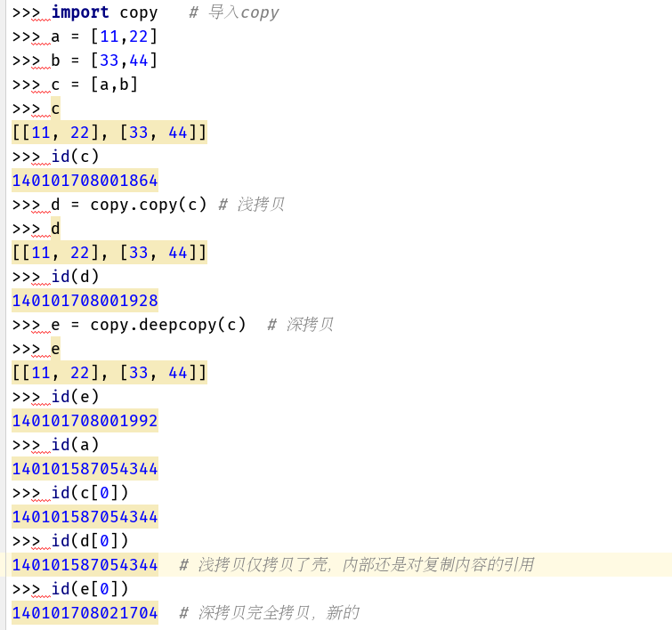Click the '# 导入copy' comment
The height and width of the screenshot is (630, 672).
tap(234, 12)
